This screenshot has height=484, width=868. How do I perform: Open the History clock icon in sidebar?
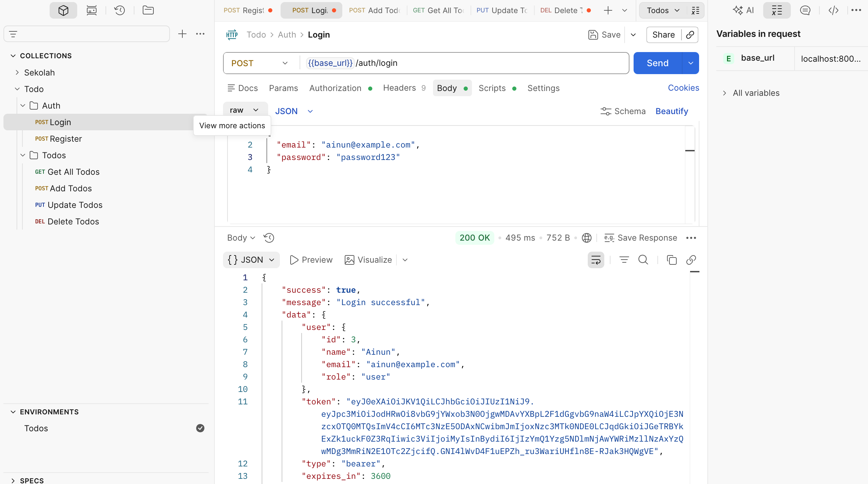click(120, 10)
